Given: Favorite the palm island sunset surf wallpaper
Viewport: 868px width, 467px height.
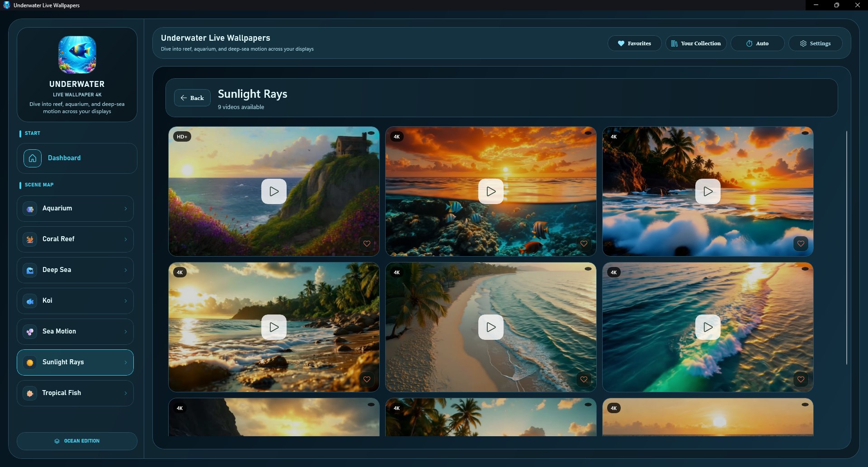Looking at the screenshot, I should coord(801,244).
